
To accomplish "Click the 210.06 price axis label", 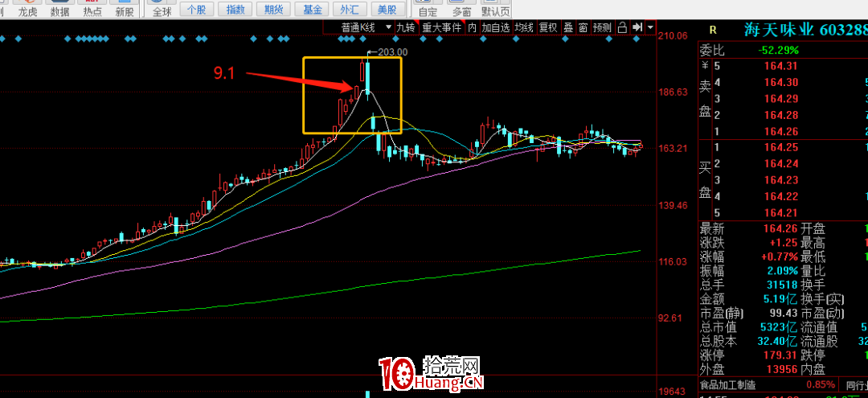I will 674,36.
